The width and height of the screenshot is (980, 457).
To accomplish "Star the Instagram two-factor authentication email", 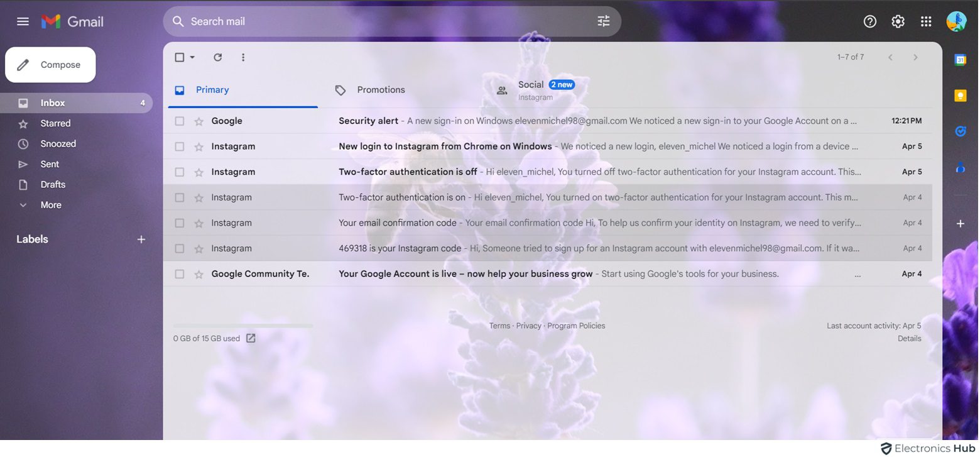I will point(199,171).
